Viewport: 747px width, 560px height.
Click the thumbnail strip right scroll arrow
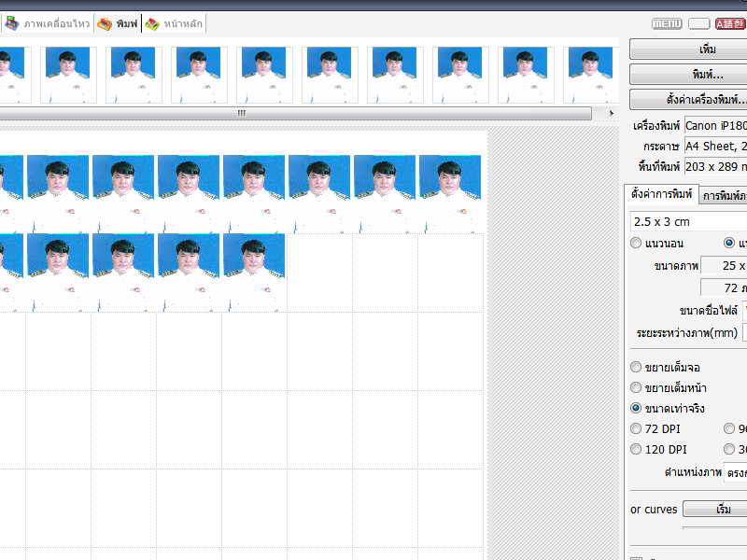(x=612, y=113)
